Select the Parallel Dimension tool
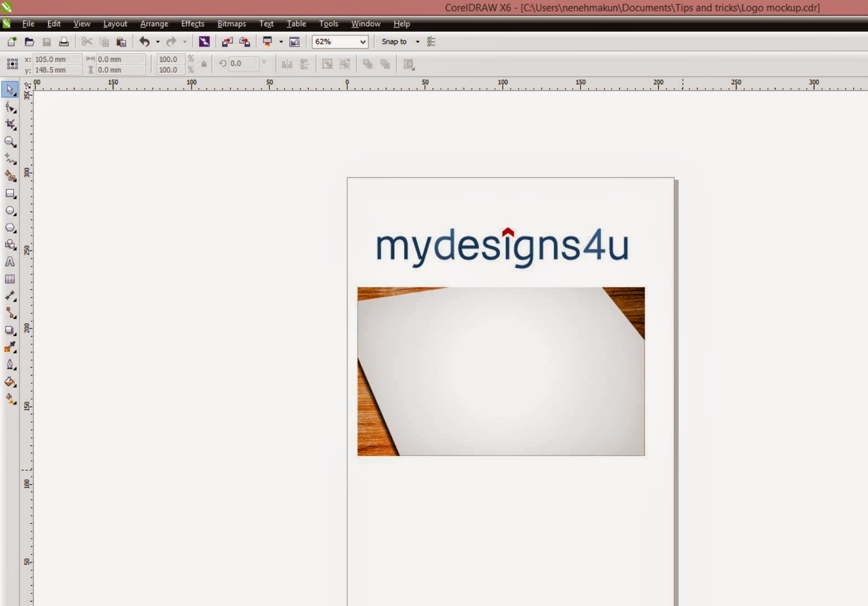 [10, 296]
